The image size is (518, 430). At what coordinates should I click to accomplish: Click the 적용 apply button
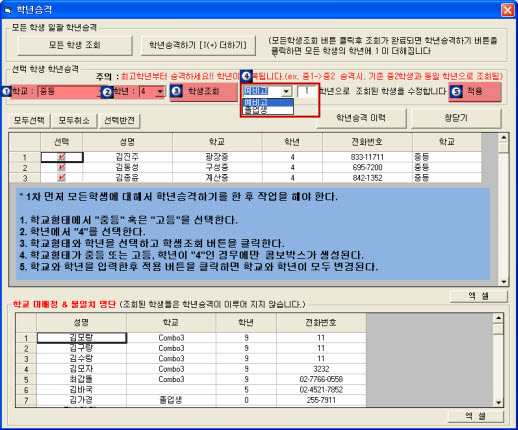pos(475,92)
